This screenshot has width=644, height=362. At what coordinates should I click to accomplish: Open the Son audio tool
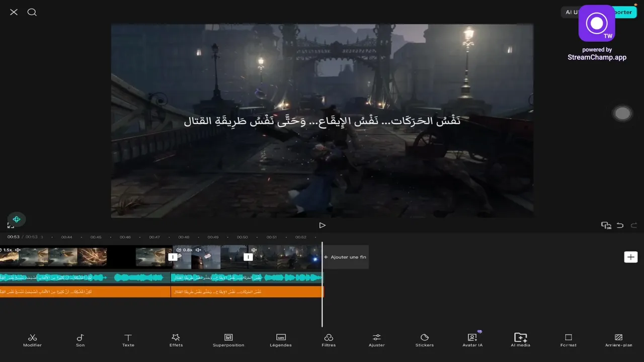pos(80,340)
